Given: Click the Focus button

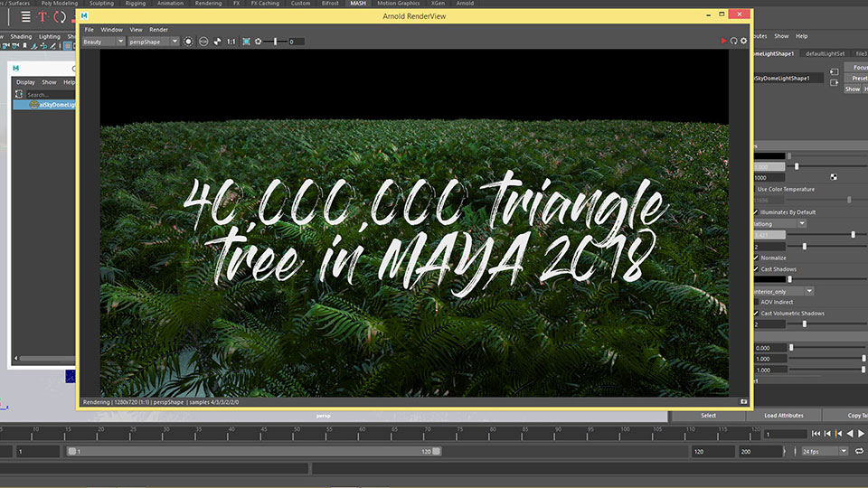Looking at the screenshot, I should pos(856,68).
